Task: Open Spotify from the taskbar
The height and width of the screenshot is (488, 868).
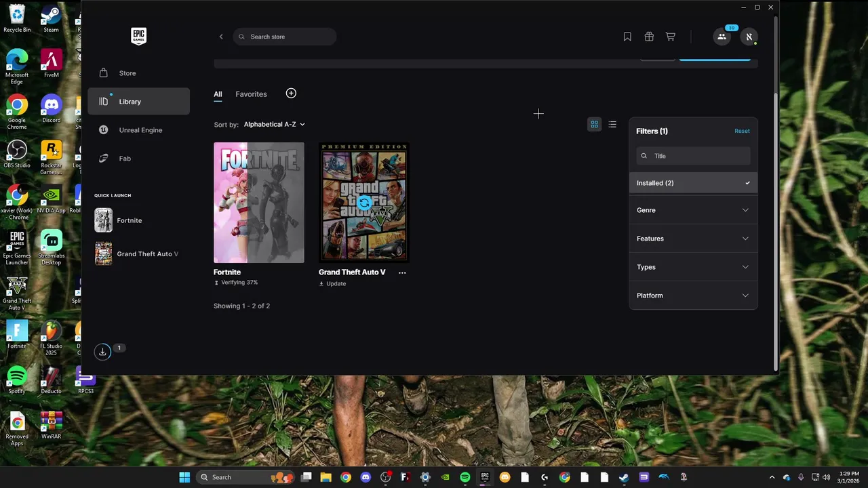Action: [x=465, y=477]
